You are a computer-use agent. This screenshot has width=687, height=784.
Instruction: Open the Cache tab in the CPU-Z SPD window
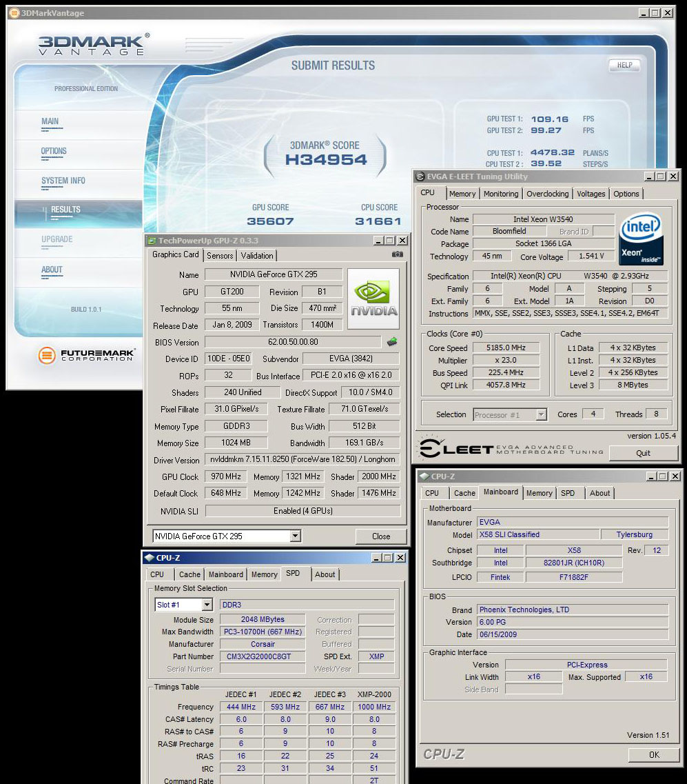tap(190, 574)
